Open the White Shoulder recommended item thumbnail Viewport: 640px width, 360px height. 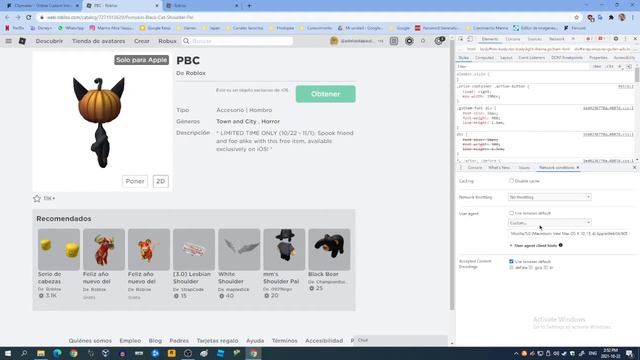click(239, 249)
